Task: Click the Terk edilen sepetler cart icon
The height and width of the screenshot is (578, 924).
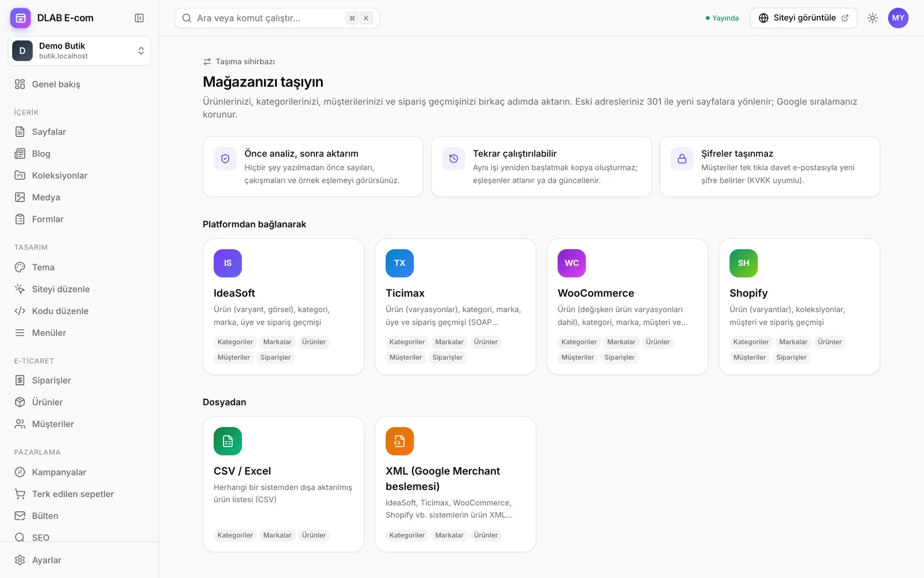Action: coord(20,494)
